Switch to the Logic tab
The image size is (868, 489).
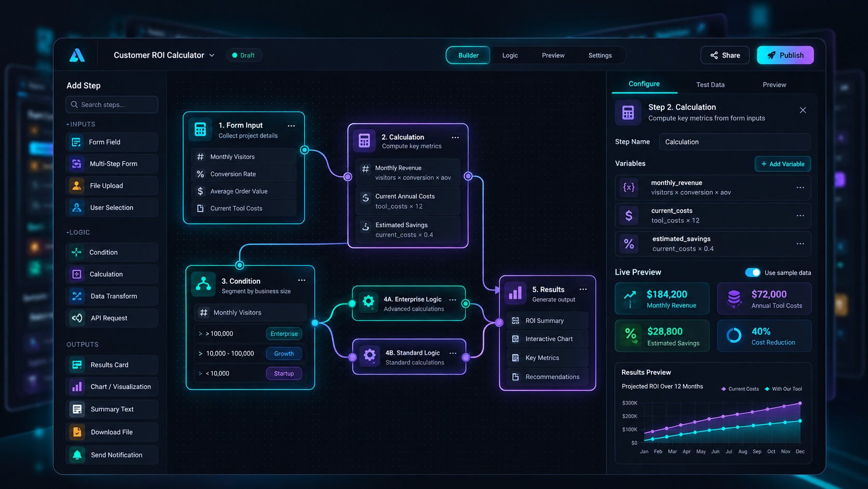(510, 55)
